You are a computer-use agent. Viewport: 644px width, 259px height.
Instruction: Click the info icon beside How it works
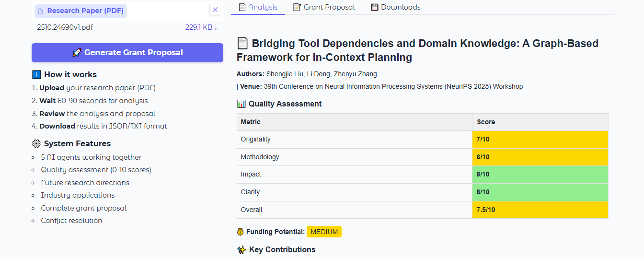click(x=36, y=74)
